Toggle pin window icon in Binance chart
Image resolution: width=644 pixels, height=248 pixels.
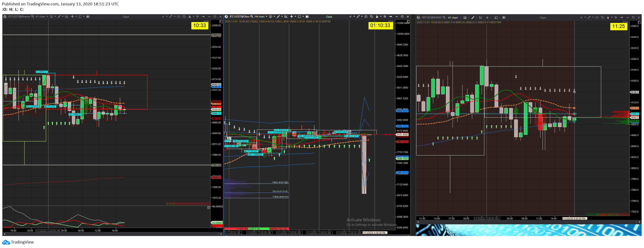point(203,17)
